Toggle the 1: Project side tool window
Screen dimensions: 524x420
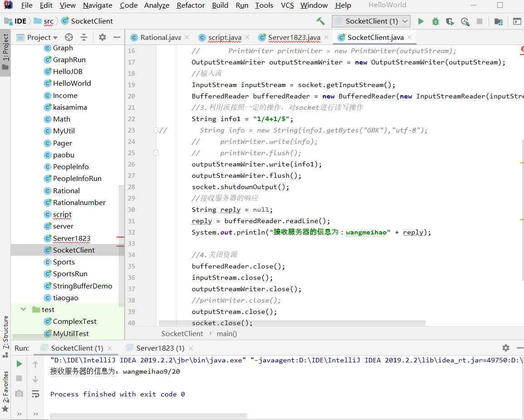click(x=5, y=52)
